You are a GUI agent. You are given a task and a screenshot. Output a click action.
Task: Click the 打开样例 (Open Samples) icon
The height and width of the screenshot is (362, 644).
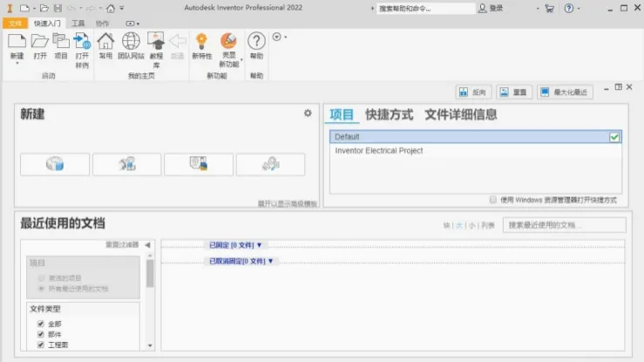pyautogui.click(x=82, y=41)
